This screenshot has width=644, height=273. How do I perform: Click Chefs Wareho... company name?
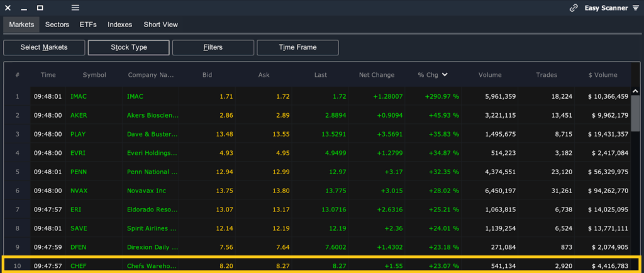point(152,266)
